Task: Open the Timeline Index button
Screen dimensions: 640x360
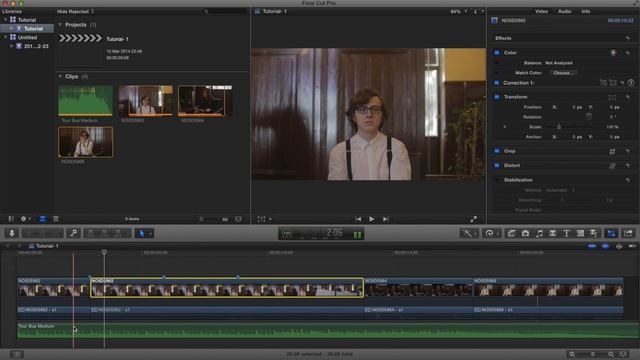Action: [x=17, y=354]
